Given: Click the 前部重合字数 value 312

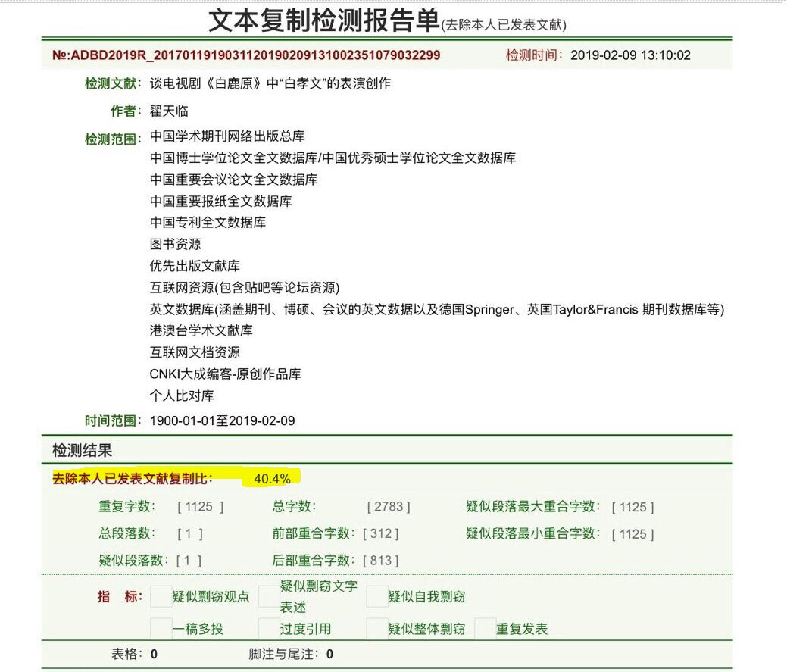Looking at the screenshot, I should coord(380,533).
